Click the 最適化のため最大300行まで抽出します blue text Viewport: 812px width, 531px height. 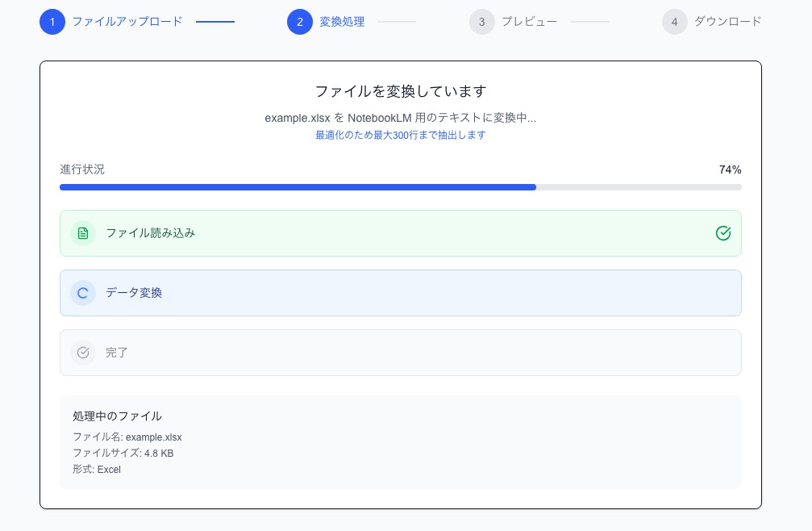click(400, 135)
